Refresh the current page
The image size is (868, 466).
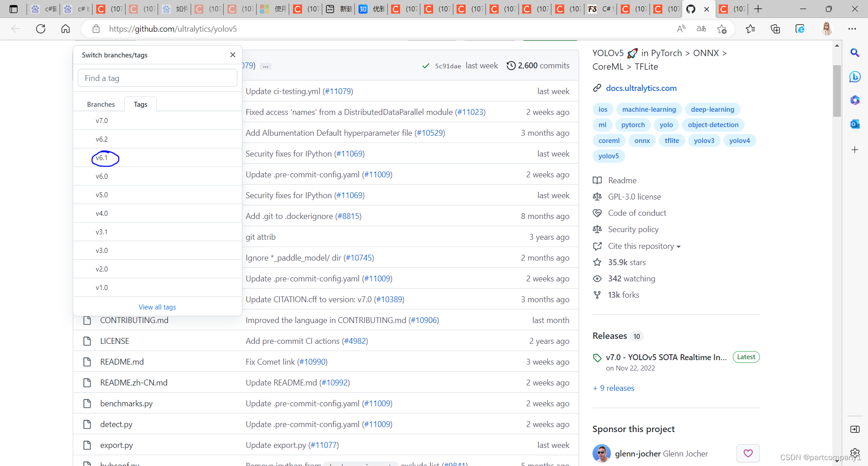tap(41, 29)
